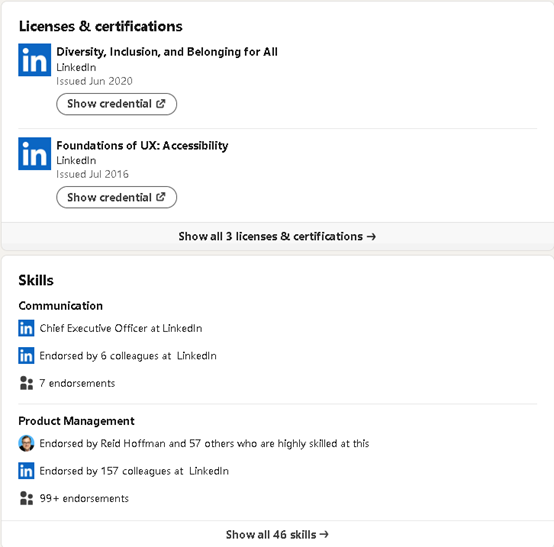Screen dimensions: 554x547
Task: Click Chief Executive Officer at LinkedIn text
Action: [x=121, y=328]
